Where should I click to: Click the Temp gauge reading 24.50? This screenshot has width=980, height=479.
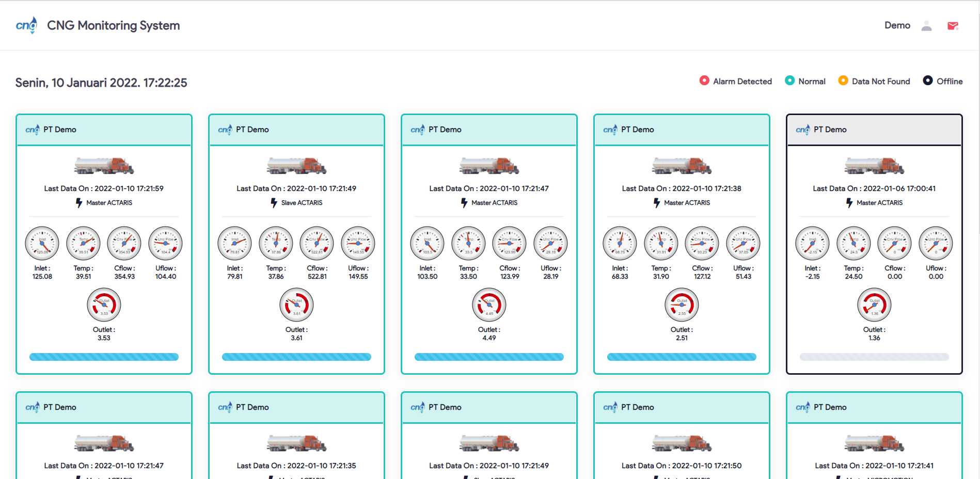click(x=853, y=243)
